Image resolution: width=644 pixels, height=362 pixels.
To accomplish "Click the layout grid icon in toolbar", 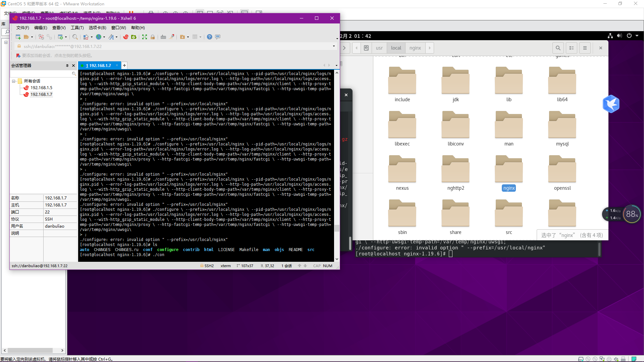I will [195, 37].
